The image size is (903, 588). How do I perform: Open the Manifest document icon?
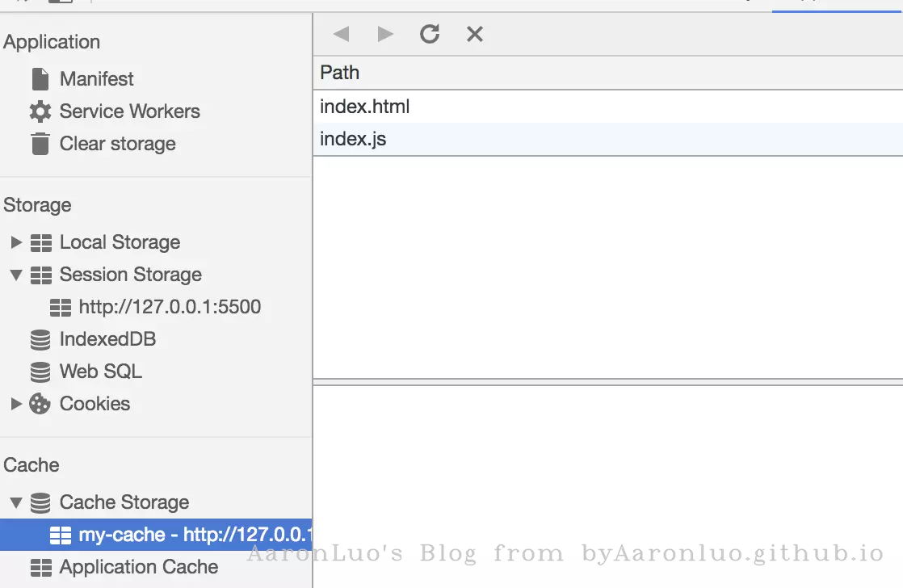(40, 79)
